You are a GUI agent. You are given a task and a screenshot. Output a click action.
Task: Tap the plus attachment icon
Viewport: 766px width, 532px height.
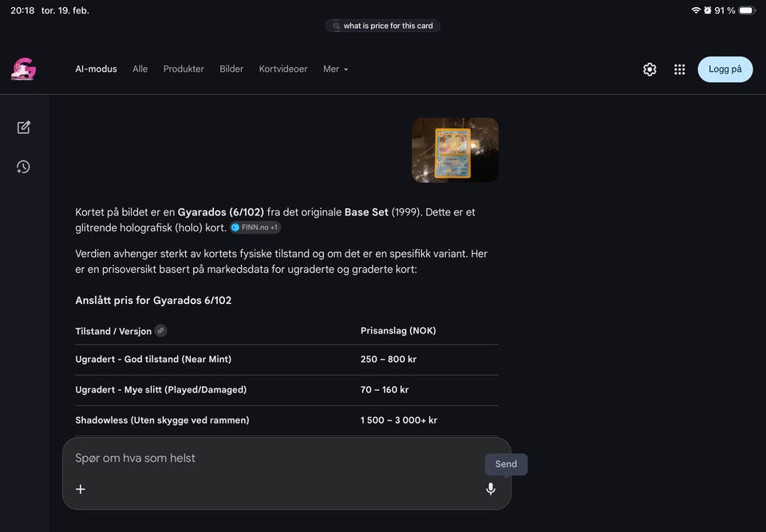click(x=81, y=488)
